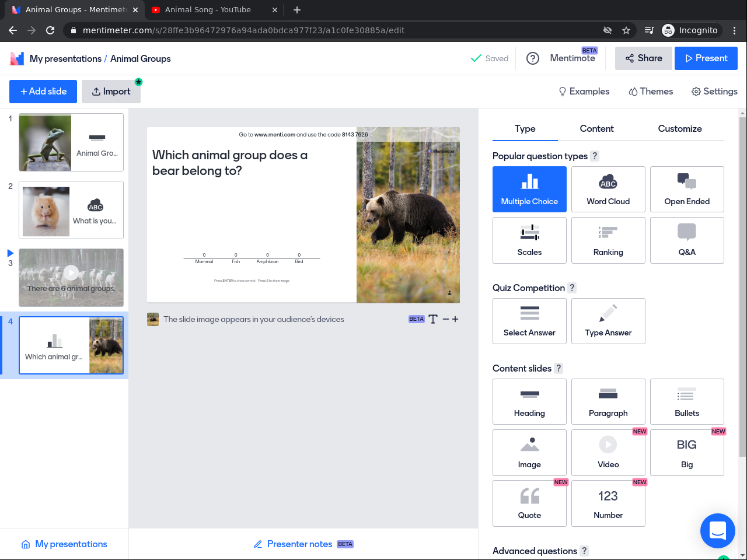747x560 pixels.
Task: Choose Select Answer quiz type
Action: (529, 321)
